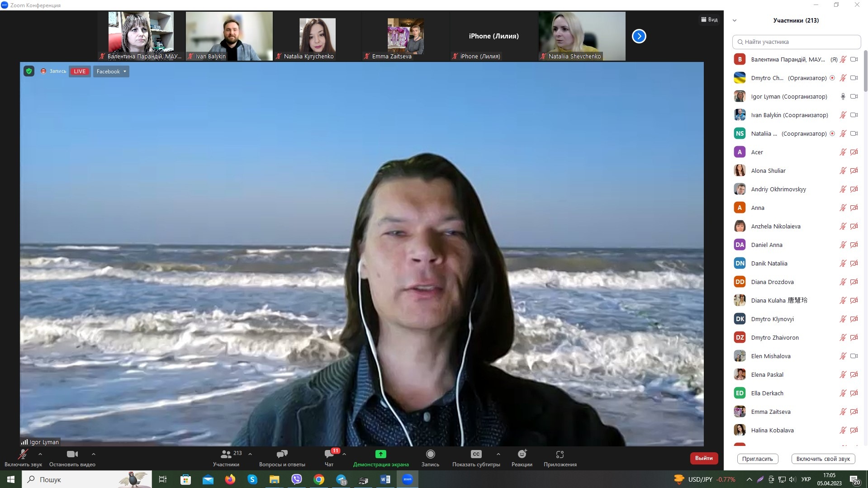Image resolution: width=868 pixels, height=488 pixels.
Task: Click Включить свой звук button
Action: click(x=823, y=459)
